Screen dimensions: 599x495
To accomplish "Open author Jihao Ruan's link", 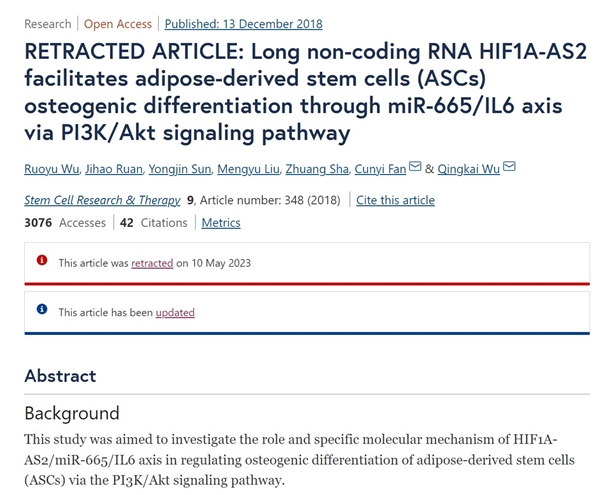I will 114,169.
